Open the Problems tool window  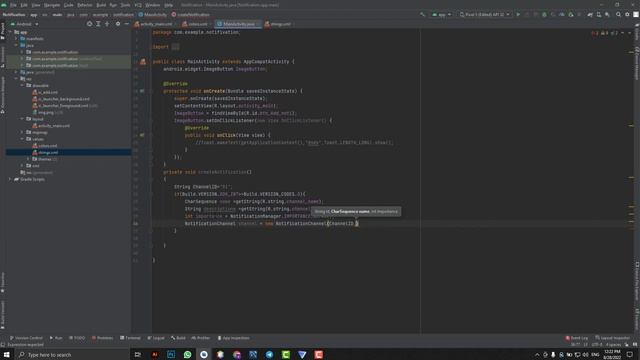click(x=102, y=338)
